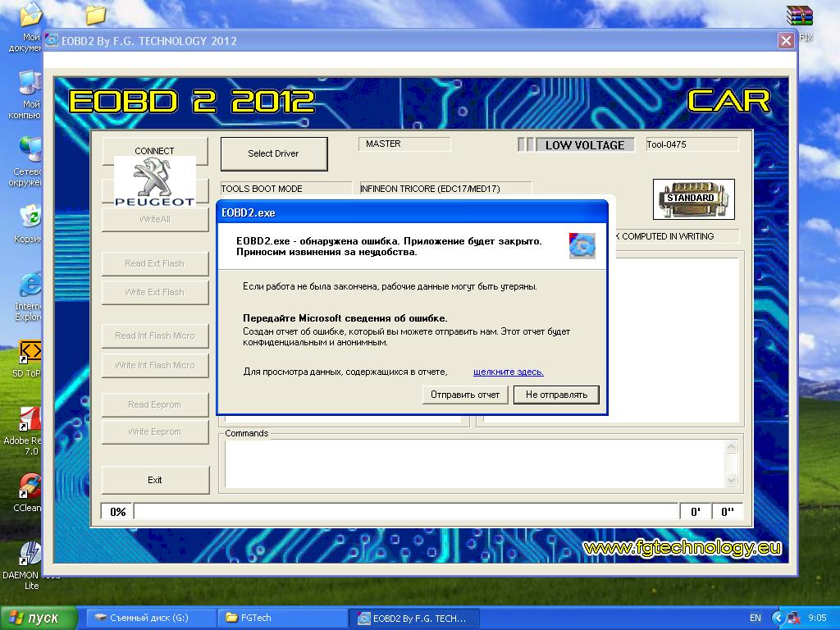Switch to EOBD2 By F.G. TECH taskbar item

413,618
